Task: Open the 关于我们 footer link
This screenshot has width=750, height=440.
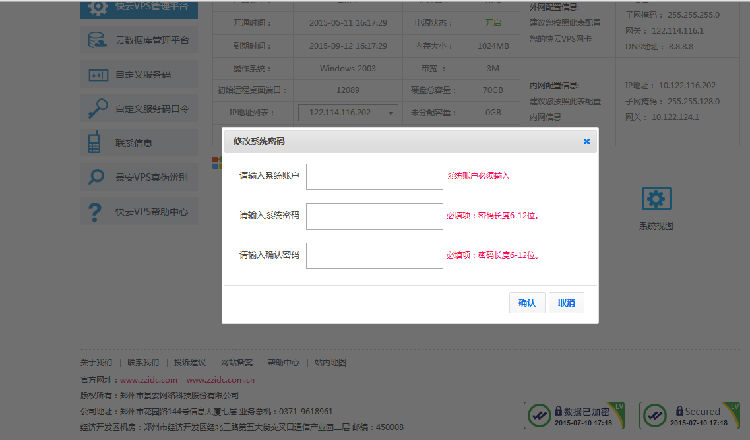Action: click(97, 362)
